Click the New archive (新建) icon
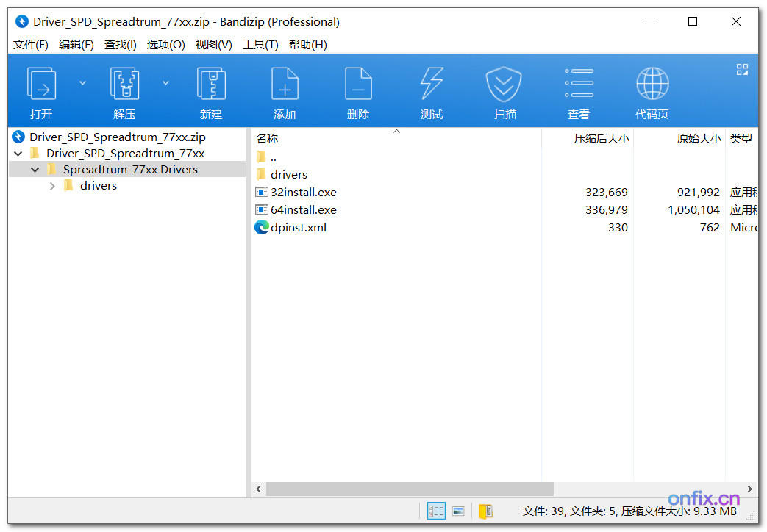The image size is (767, 532). coord(210,84)
